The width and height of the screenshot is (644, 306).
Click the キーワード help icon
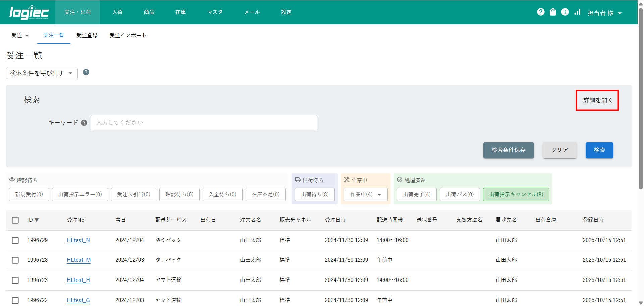point(84,123)
